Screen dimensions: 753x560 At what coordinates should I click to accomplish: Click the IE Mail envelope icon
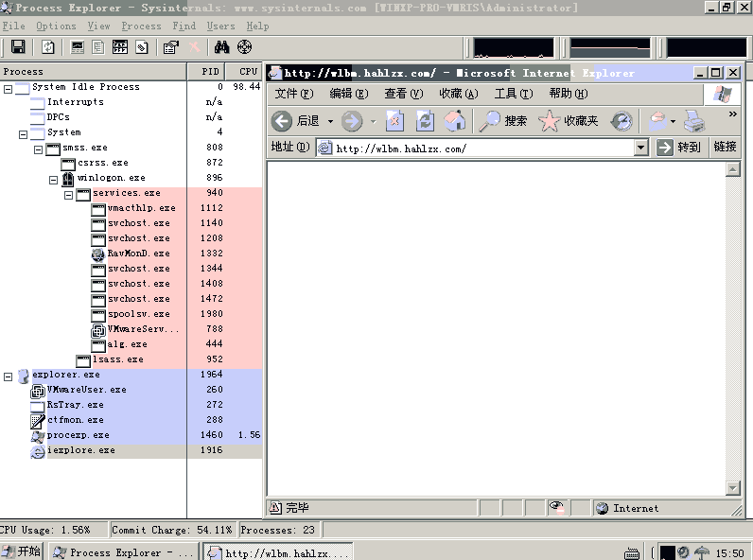[x=657, y=121]
